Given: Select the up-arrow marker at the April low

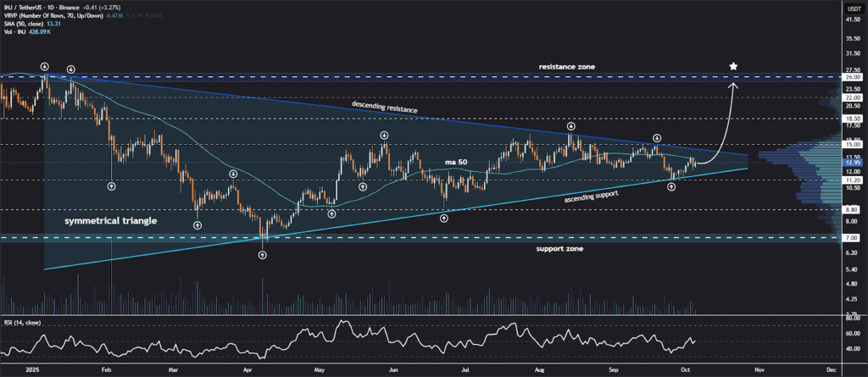Looking at the screenshot, I should 263,254.
